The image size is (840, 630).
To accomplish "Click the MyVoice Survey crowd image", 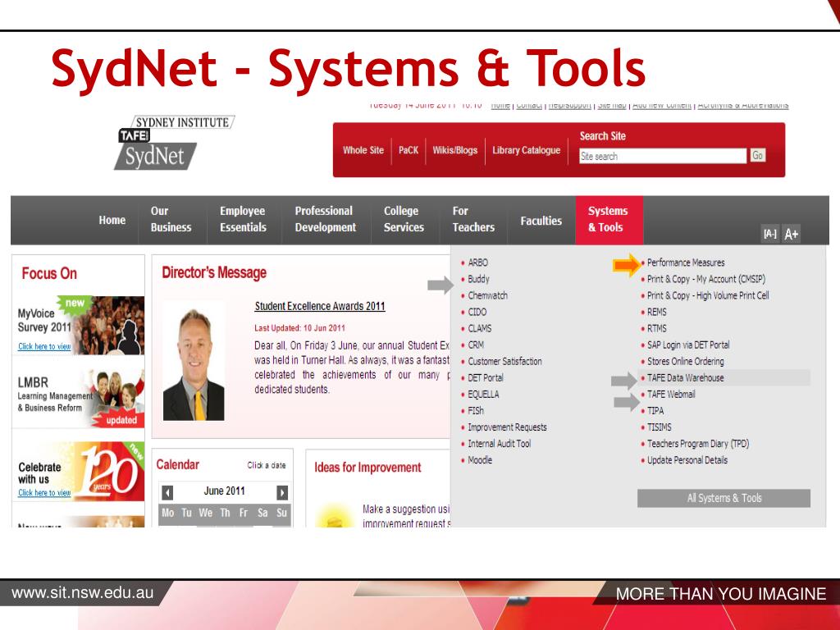I will coord(110,325).
